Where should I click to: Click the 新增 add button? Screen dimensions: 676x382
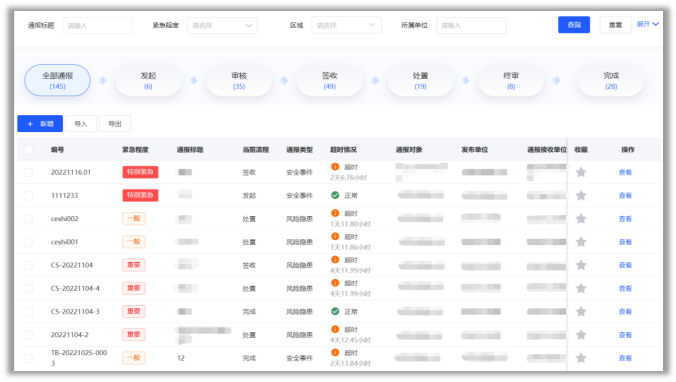point(40,124)
